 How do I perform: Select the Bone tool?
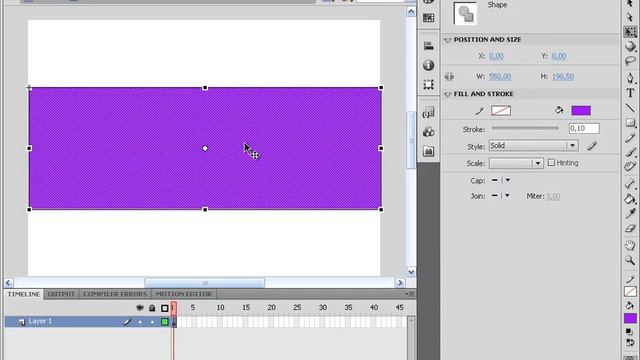click(630, 184)
